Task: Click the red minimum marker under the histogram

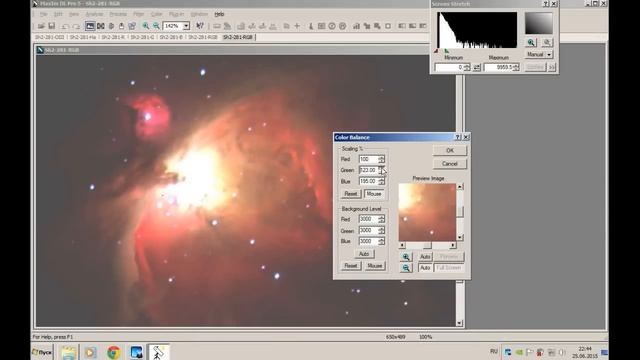Action: point(436,51)
